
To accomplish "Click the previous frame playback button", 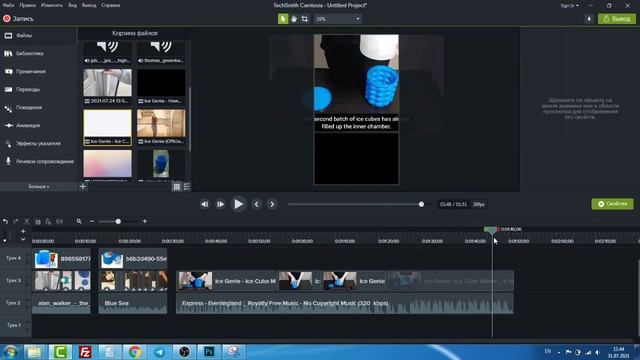I will tap(204, 204).
